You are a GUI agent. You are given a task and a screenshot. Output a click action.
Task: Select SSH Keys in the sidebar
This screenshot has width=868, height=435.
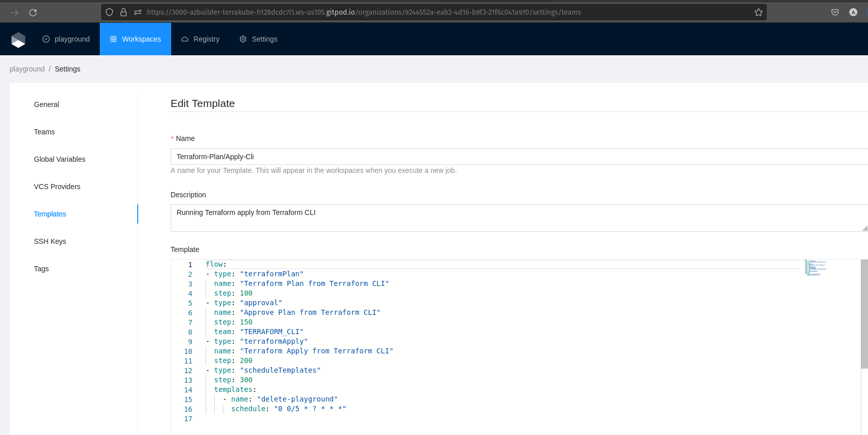coord(50,241)
